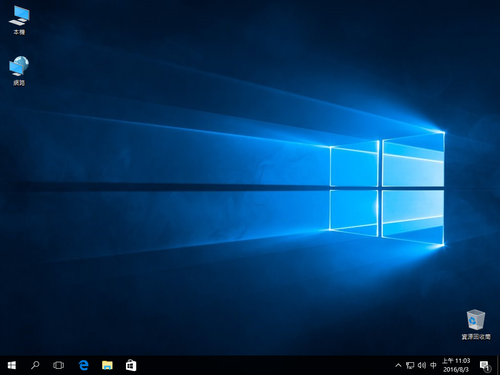Open the Store app from the taskbar
Screen dimensions: 500x375
coord(131,365)
